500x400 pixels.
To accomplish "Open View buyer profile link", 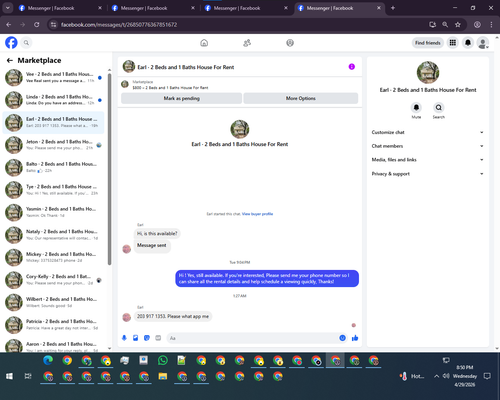I will 257,214.
